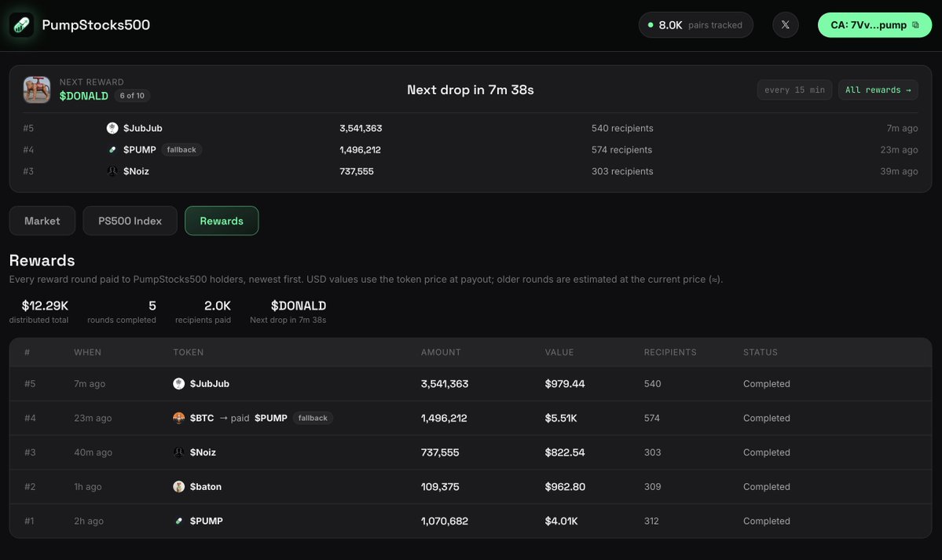Click the CA: 7Vv...pump button
This screenshot has width=942, height=560.
click(874, 24)
